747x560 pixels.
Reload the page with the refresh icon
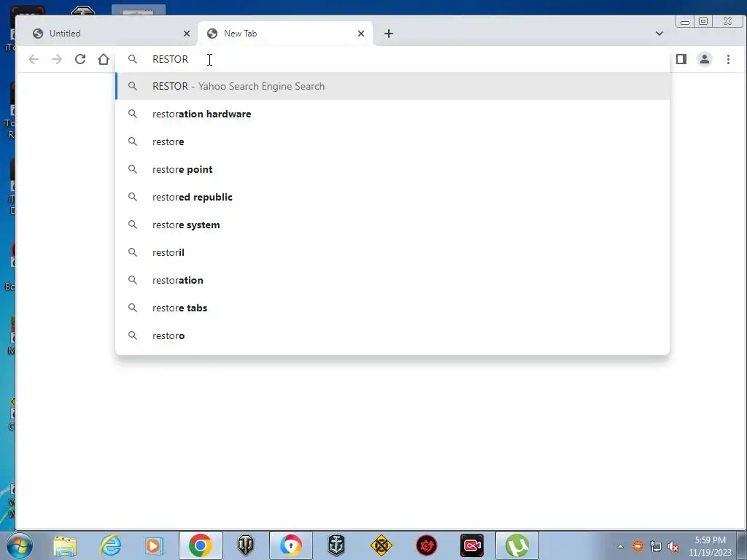click(80, 59)
